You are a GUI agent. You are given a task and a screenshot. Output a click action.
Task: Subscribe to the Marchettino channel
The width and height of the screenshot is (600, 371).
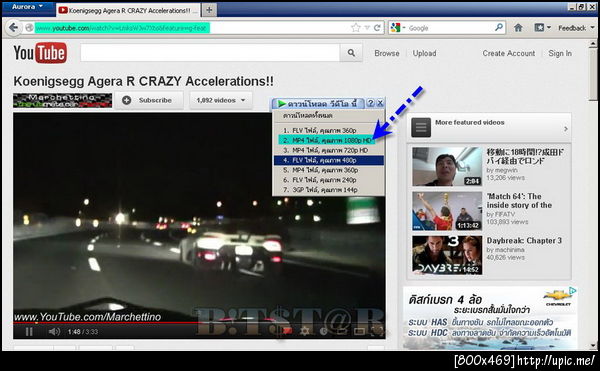point(149,100)
